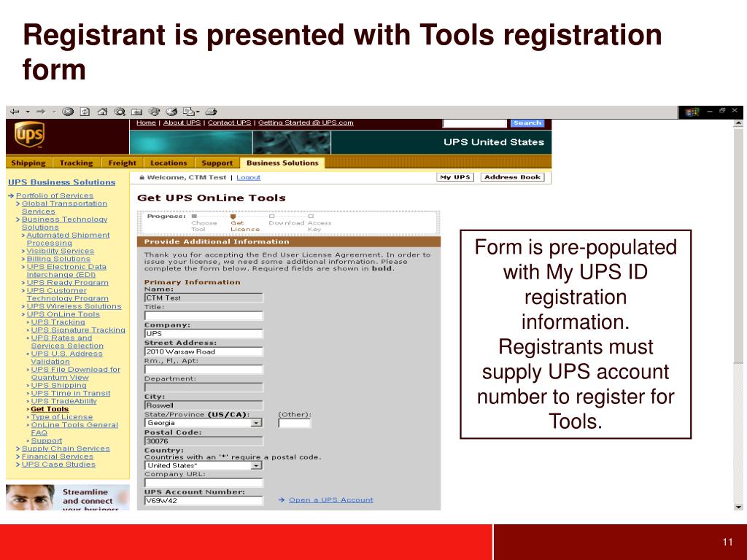747x560 pixels.
Task: Open UPS Wireless Solutions sidebar link
Action: [74, 307]
